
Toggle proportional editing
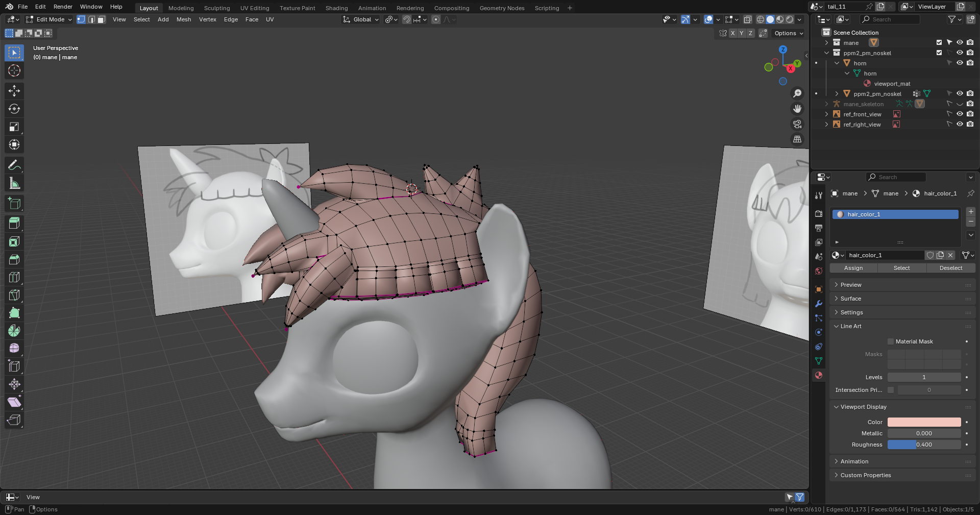click(435, 19)
